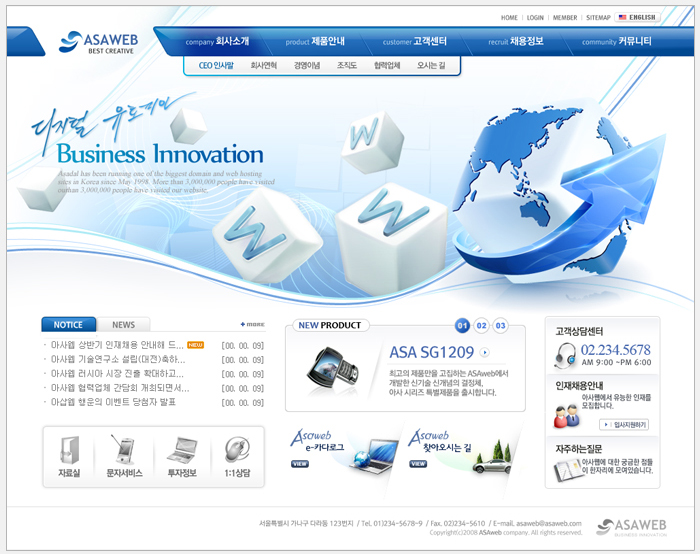Open the 투자정보 laptop icon

point(181,450)
